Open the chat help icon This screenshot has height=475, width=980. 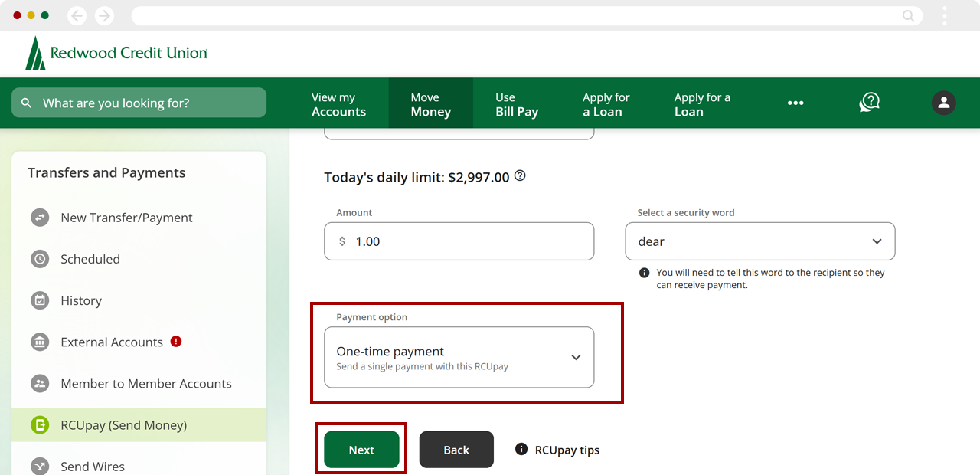869,103
